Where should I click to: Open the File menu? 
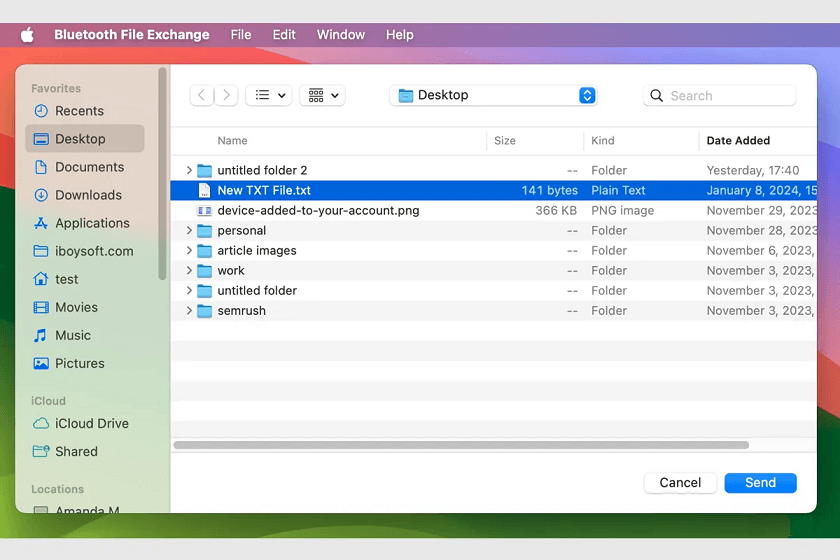point(241,35)
